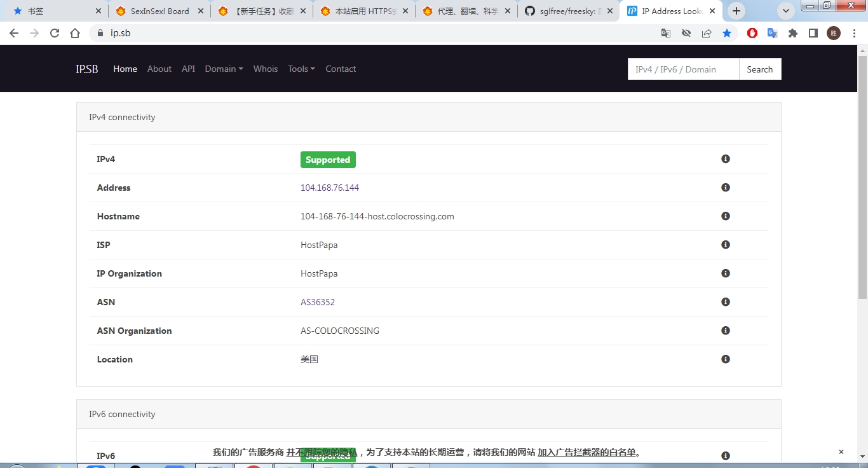
Task: Toggle the blue bookmark star
Action: (727, 33)
